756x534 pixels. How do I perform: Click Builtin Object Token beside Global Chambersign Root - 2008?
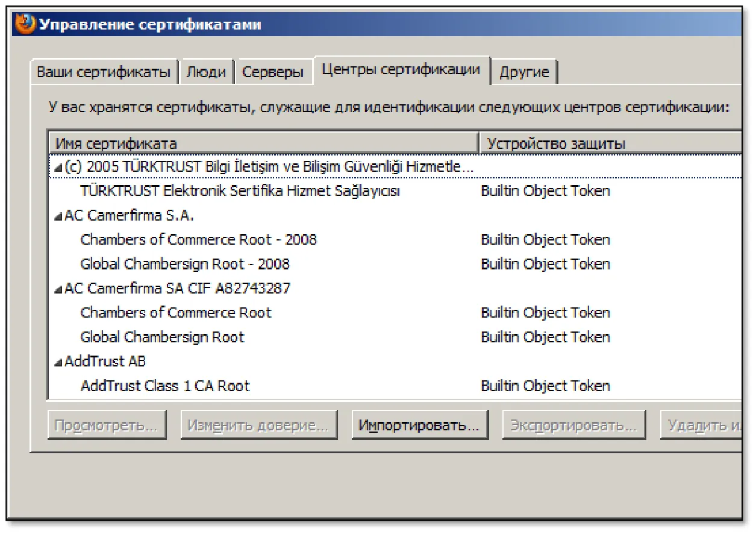(545, 264)
